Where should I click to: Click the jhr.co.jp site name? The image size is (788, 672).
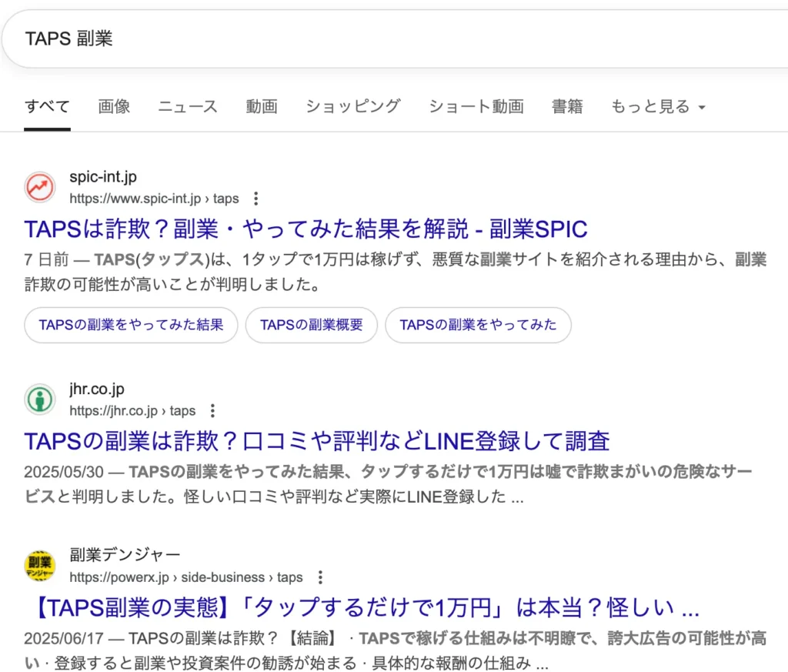97,389
